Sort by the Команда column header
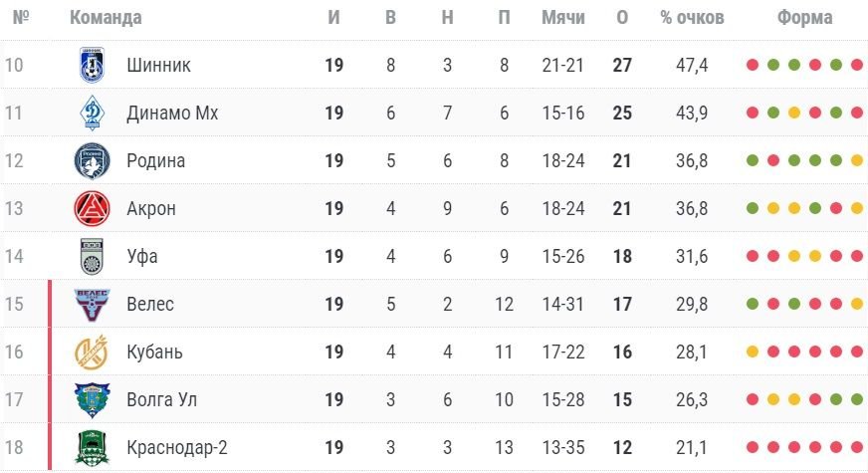Viewport: 868px width, 473px height. [106, 18]
